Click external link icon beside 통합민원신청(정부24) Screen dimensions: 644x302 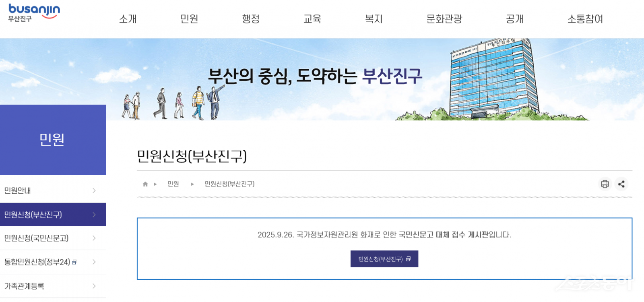click(74, 263)
